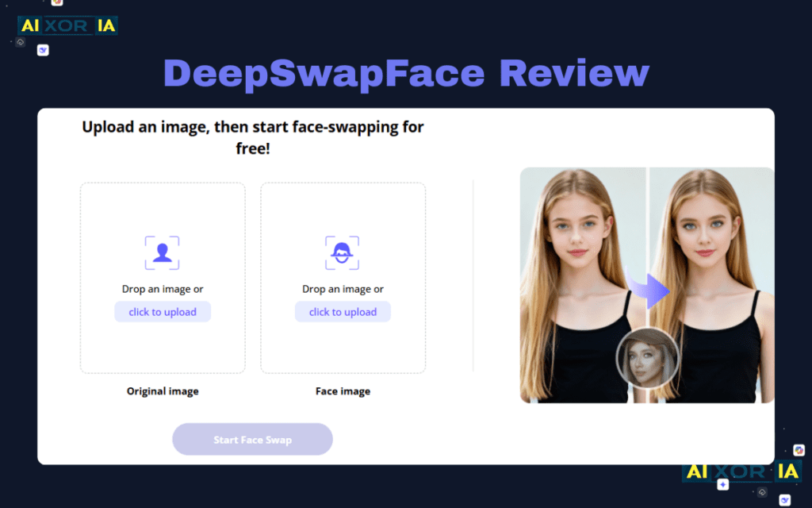Viewport: 812px width, 508px height.
Task: Hit the Start Face Swap button
Action: [252, 440]
